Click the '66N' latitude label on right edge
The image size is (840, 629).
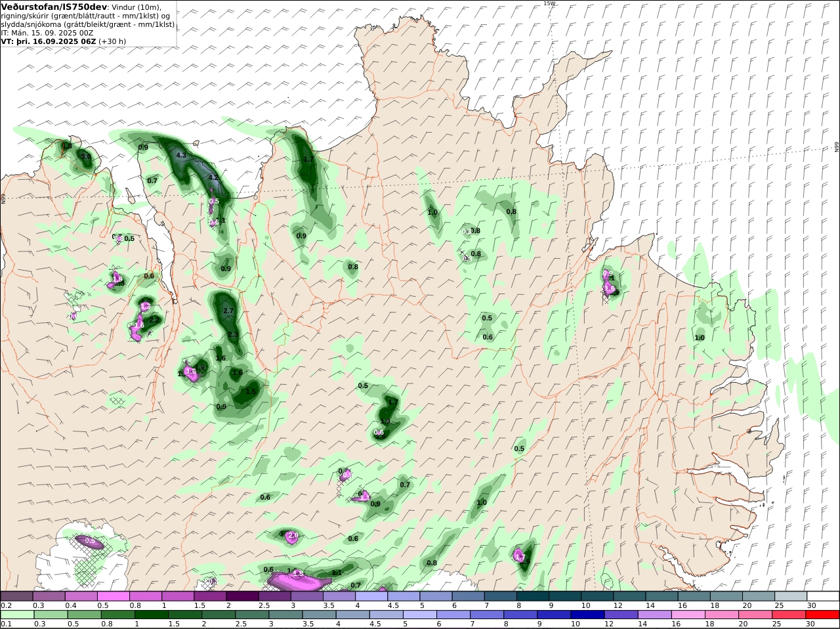[837, 147]
